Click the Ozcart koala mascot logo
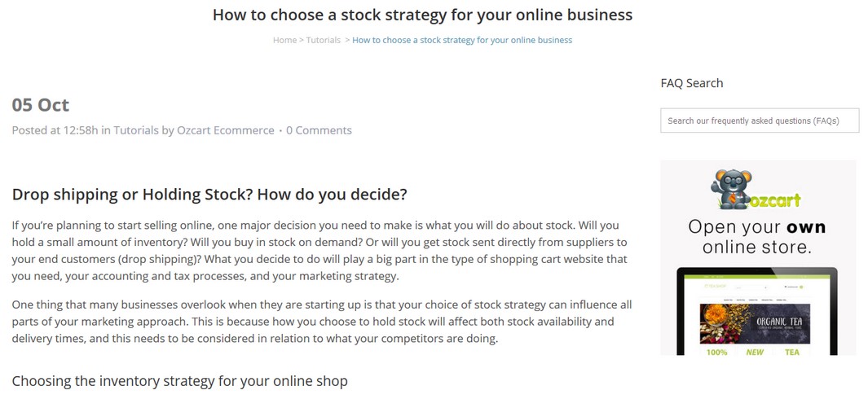The height and width of the screenshot is (399, 868). (731, 190)
